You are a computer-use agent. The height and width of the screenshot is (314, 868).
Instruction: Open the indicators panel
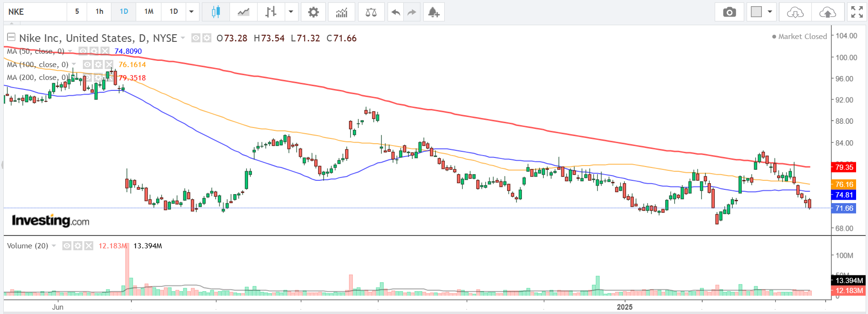[x=341, y=12]
